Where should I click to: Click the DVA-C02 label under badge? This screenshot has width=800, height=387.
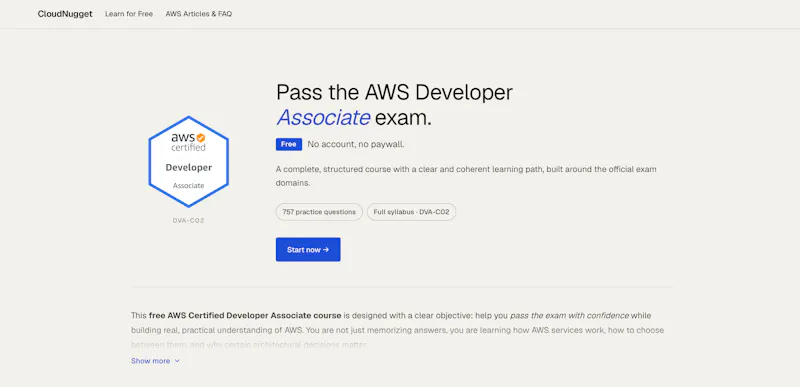point(189,221)
